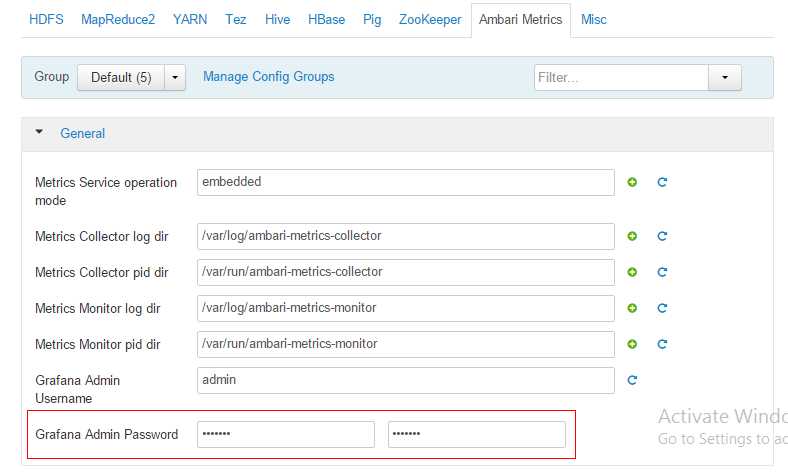The width and height of the screenshot is (788, 474).
Task: Click refresh icon for Metrics Service operation mode
Action: 662,182
